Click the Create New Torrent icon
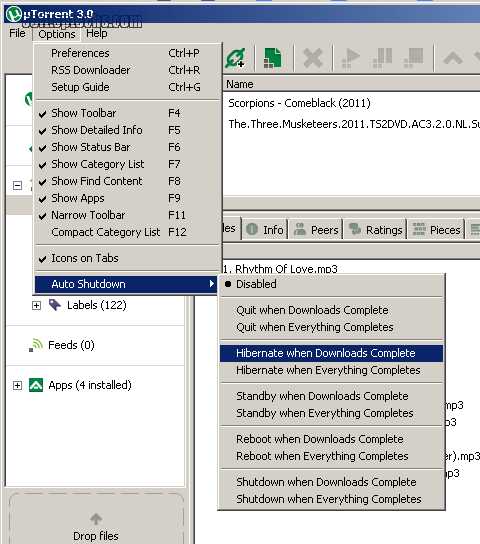The image size is (480, 544). click(272, 58)
